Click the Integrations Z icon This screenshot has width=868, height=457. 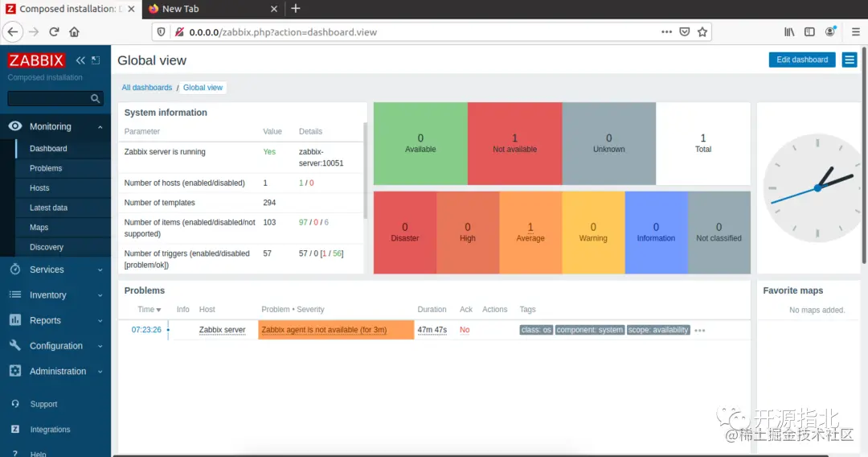15,430
